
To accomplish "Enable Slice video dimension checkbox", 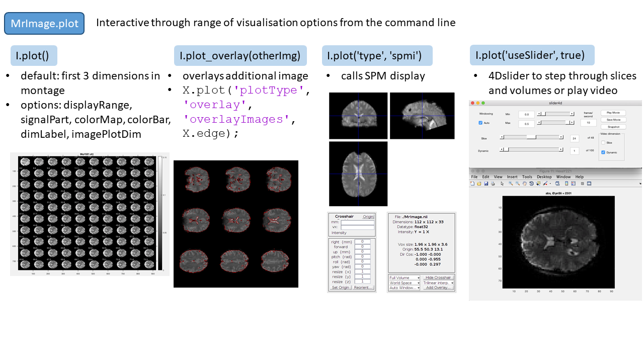I will (603, 143).
